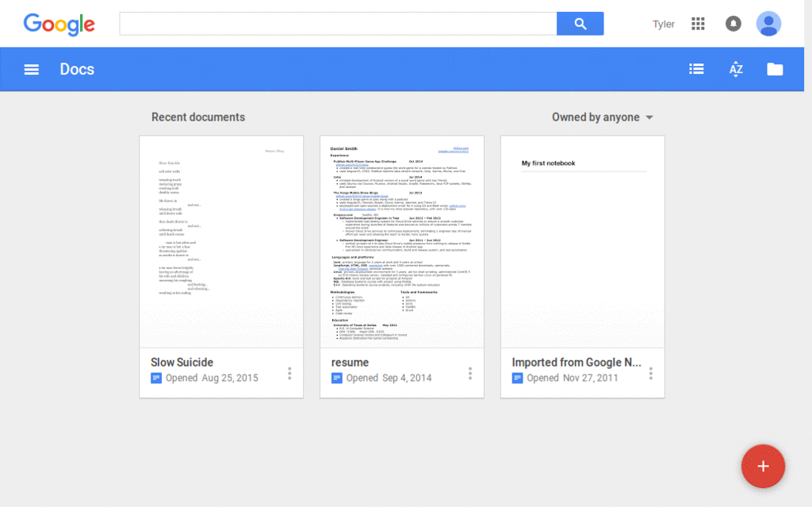Click the Opened Aug 25, 2015 text
Screen dimensions: 812x507
(x=212, y=378)
